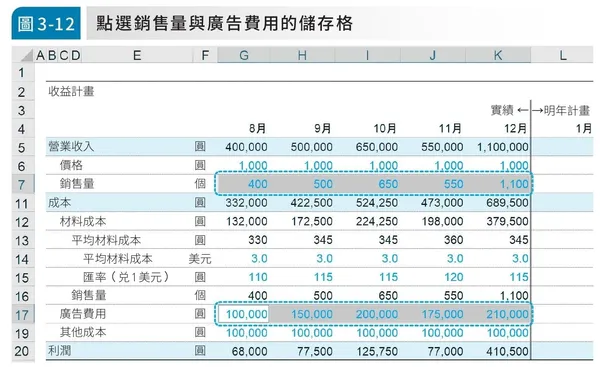Click the 150,000 advertising cost cell
This screenshot has width=600, height=367.
[311, 315]
